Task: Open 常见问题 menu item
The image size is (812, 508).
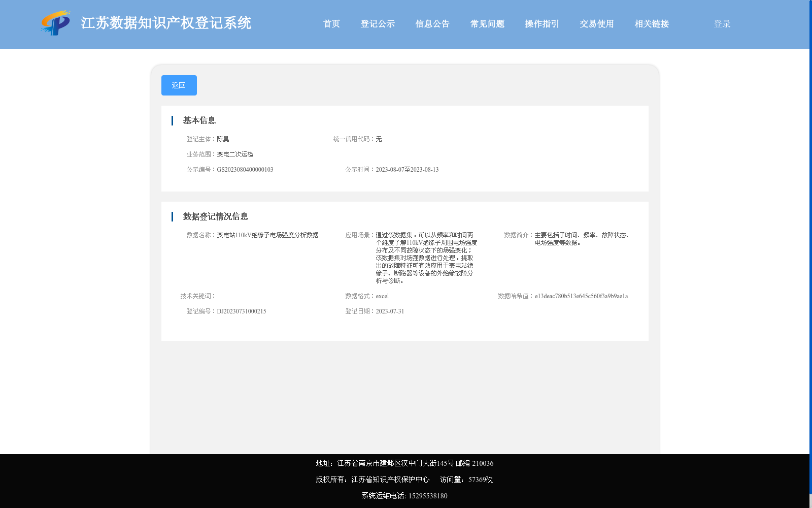Action: (x=487, y=24)
